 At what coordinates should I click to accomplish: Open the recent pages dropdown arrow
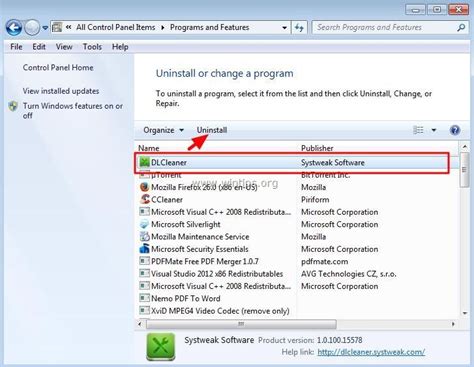(x=45, y=28)
